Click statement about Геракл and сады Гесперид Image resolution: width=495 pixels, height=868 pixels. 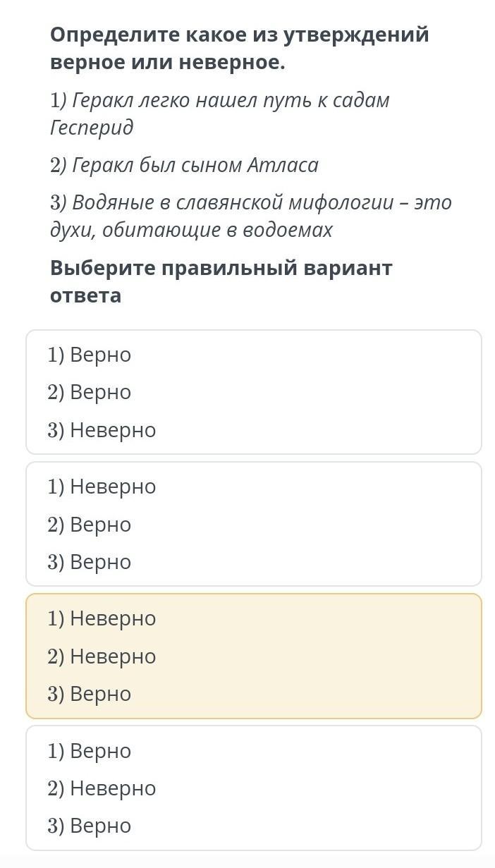[x=219, y=114]
